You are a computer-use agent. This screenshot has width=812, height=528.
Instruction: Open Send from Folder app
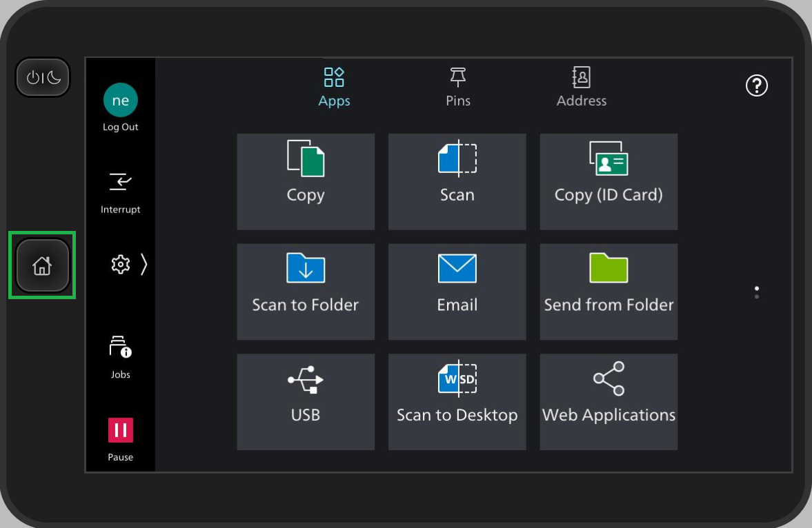608,292
